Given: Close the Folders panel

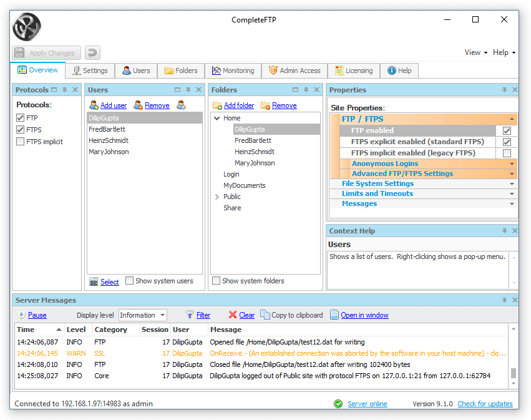Looking at the screenshot, I should point(316,90).
